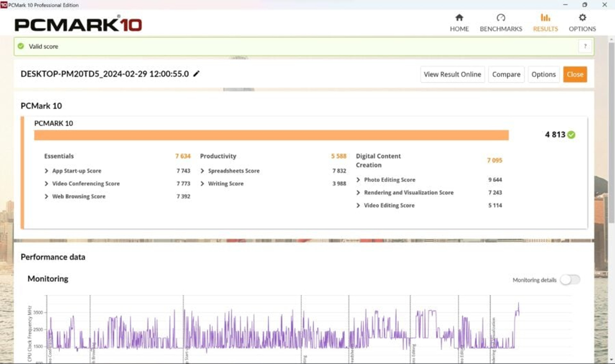Click the home house icon

(x=459, y=17)
